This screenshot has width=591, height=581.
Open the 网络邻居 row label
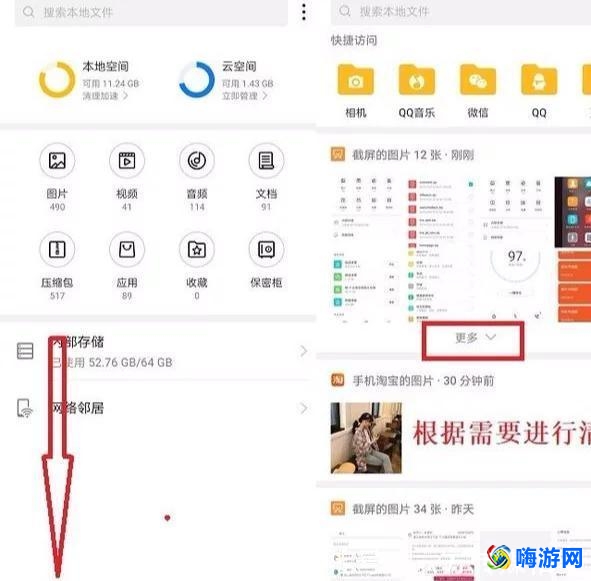78,408
